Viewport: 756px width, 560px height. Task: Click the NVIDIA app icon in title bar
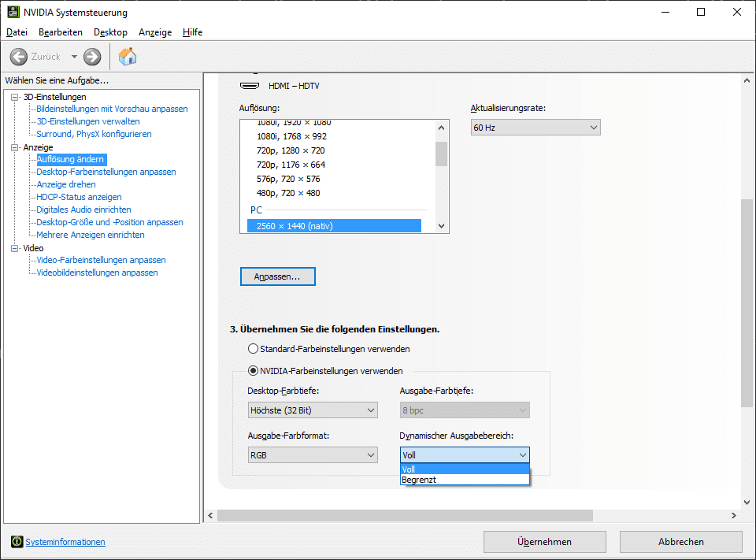tap(13, 12)
